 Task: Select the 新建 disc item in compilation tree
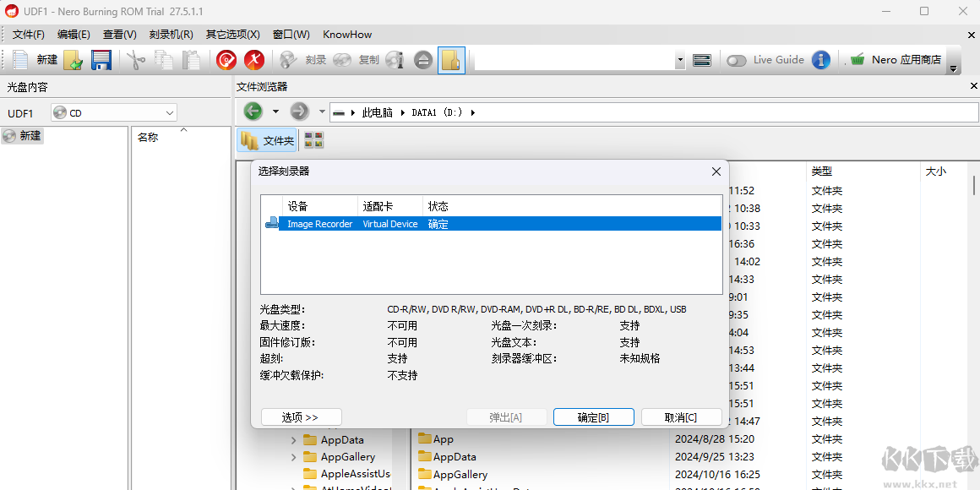tap(23, 135)
